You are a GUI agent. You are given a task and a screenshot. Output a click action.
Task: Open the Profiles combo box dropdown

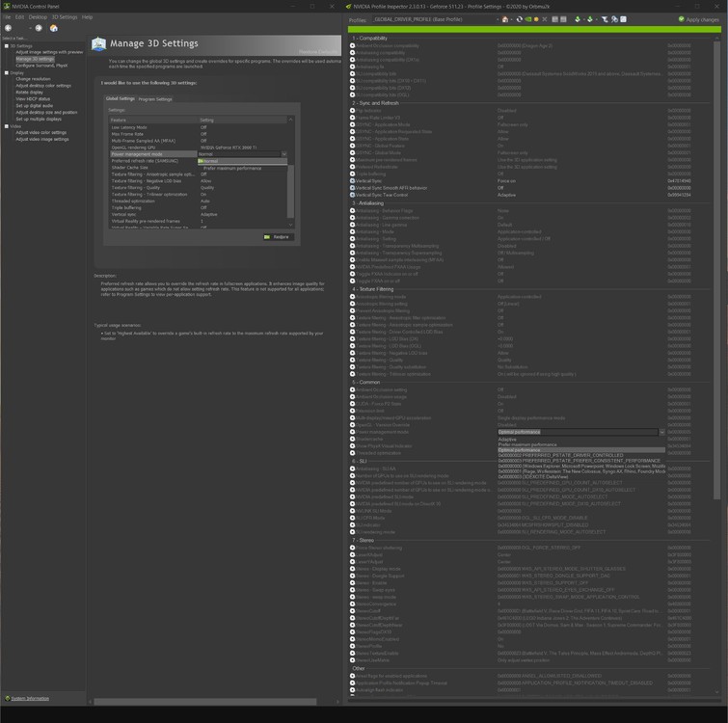[499, 19]
